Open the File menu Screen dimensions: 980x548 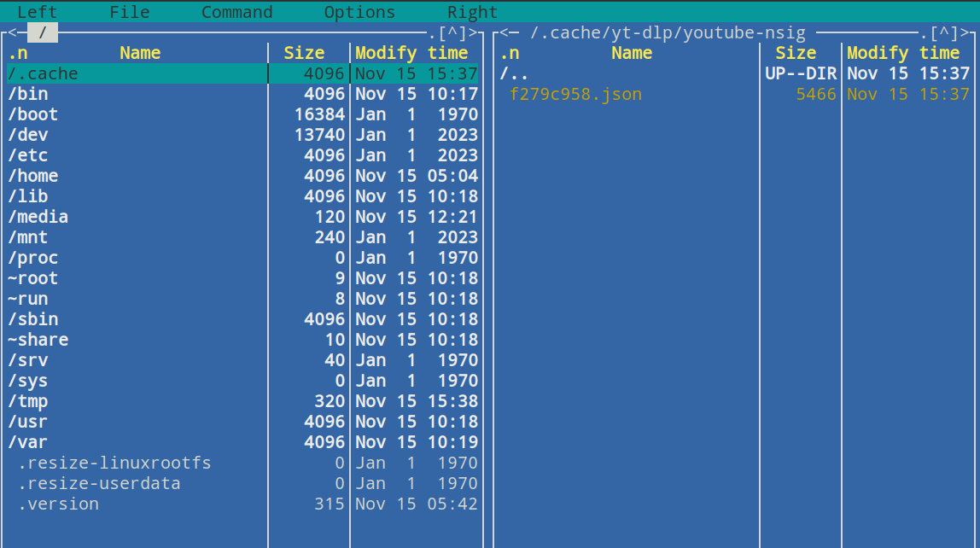click(129, 12)
